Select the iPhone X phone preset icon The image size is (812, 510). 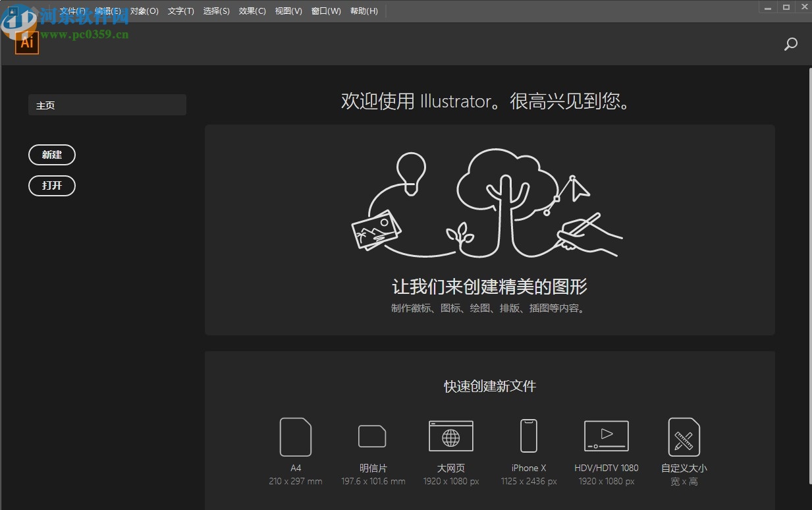point(528,436)
